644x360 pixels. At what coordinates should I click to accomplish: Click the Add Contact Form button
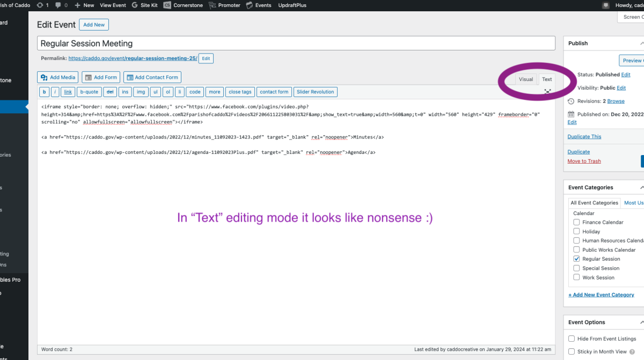coord(152,77)
